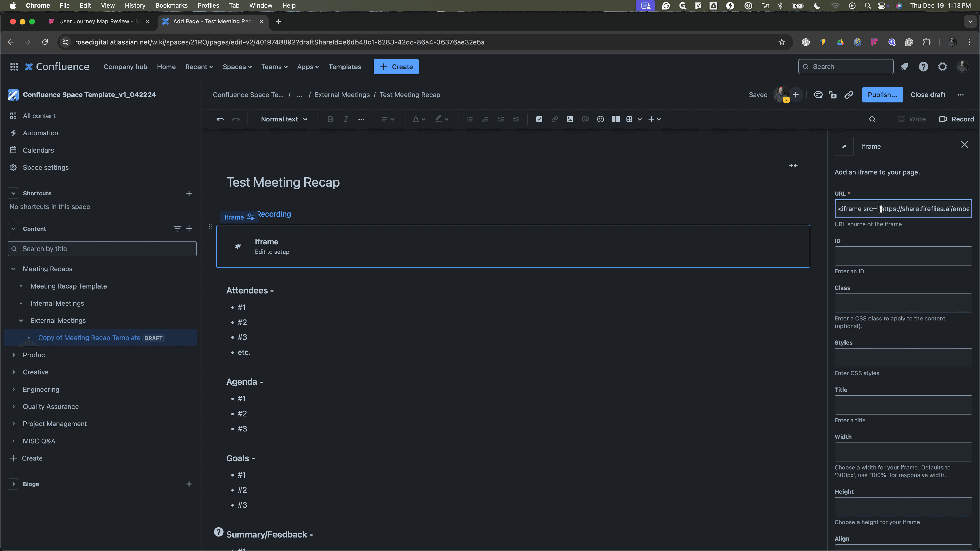Click the undo arrow in editor toolbar
The image size is (980, 551).
tap(220, 119)
